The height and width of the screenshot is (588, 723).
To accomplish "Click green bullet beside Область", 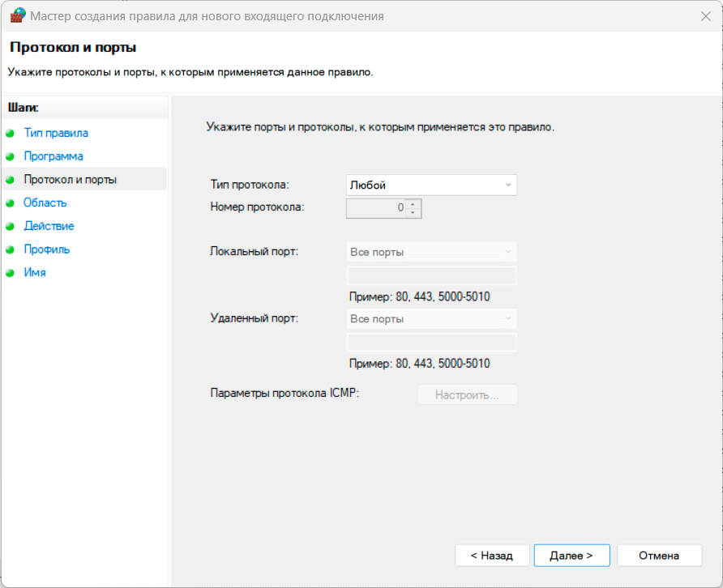I will point(10,203).
